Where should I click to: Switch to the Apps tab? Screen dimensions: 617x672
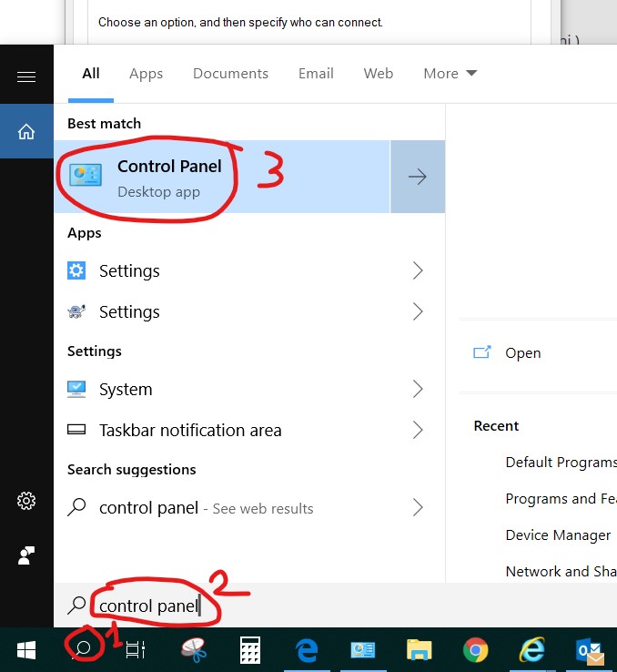tap(146, 74)
